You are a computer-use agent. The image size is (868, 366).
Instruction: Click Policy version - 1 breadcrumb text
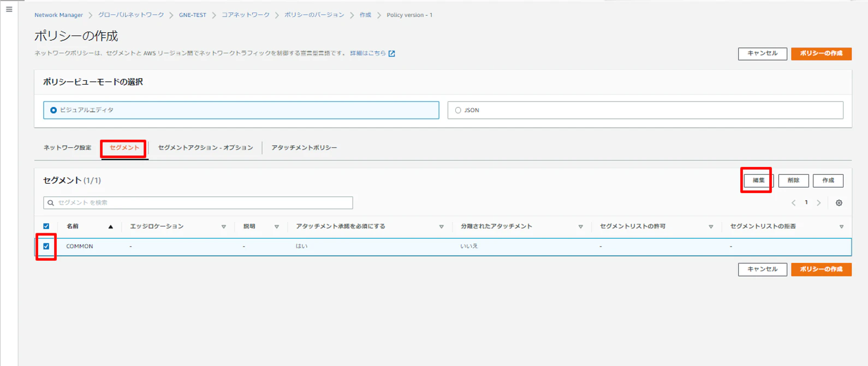click(x=409, y=15)
